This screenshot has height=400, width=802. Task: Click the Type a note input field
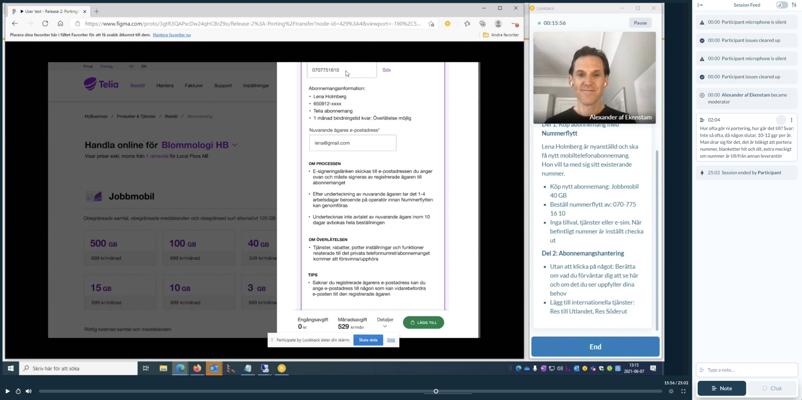tap(745, 370)
